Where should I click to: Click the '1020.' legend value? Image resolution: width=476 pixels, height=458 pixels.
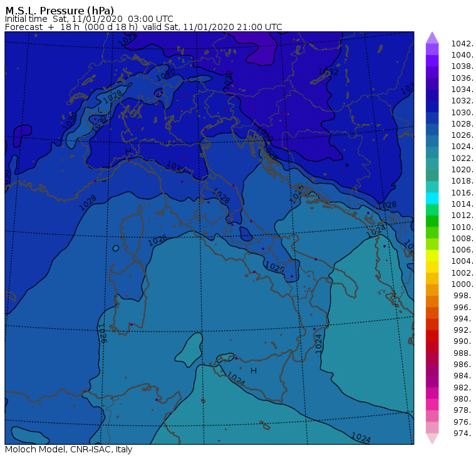462,169
